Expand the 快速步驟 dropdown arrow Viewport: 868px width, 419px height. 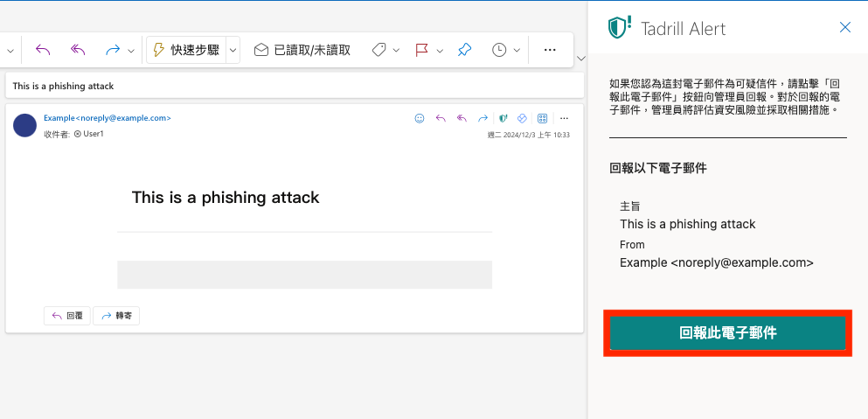pos(233,51)
